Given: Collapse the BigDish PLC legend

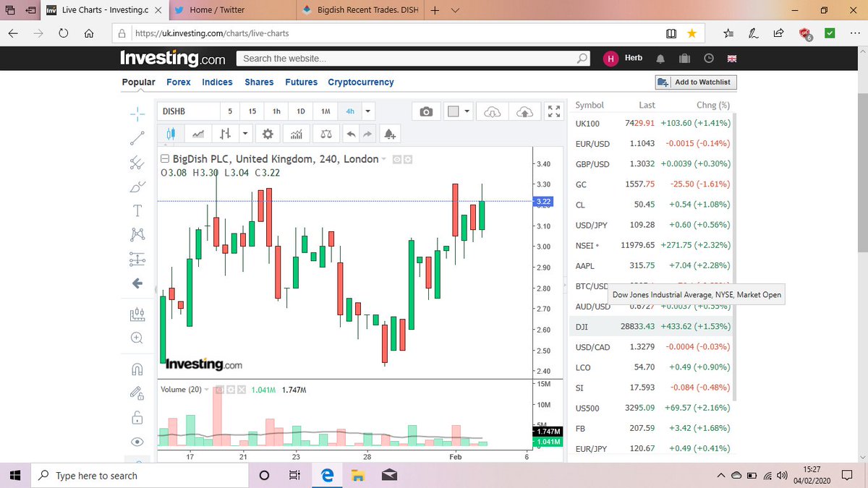Looking at the screenshot, I should 165,159.
